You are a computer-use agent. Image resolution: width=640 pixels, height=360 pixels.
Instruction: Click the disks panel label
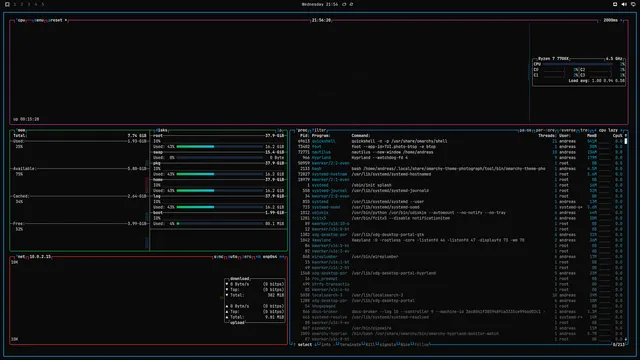tap(162, 130)
